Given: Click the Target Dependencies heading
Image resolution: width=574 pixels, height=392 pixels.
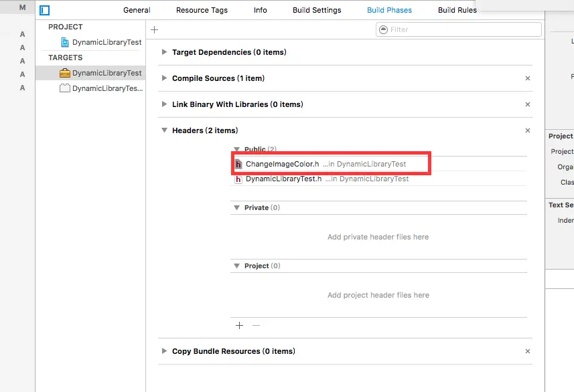Looking at the screenshot, I should coord(229,52).
